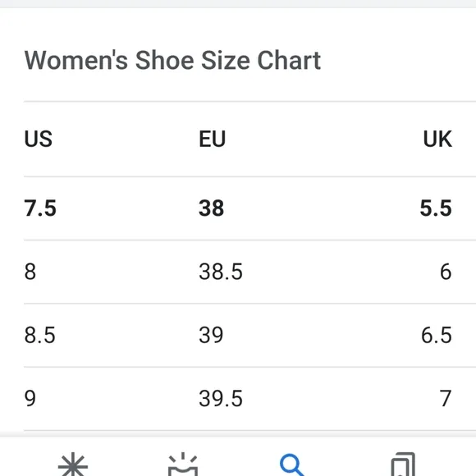476x476 pixels.
Task: Select the EU size 39.5 cell
Action: 221,398
